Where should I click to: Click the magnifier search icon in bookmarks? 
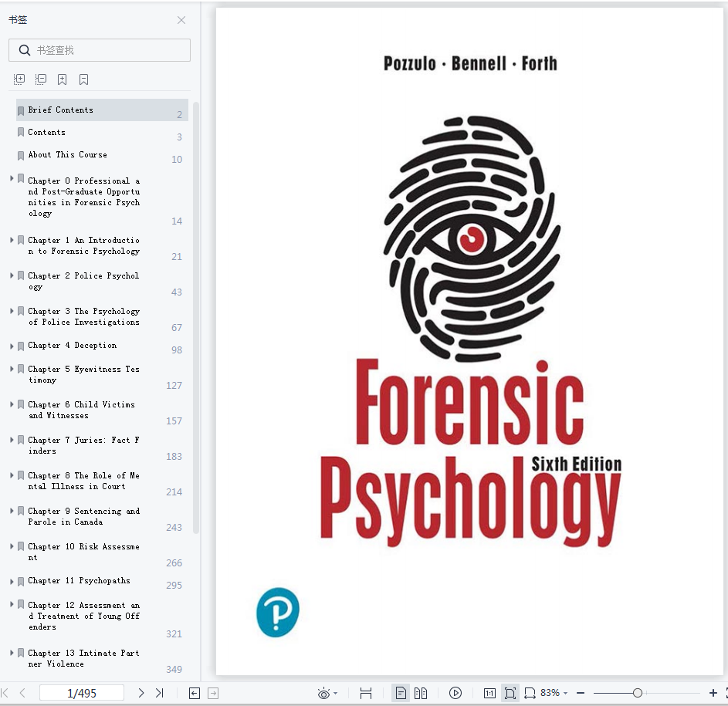pyautogui.click(x=25, y=50)
